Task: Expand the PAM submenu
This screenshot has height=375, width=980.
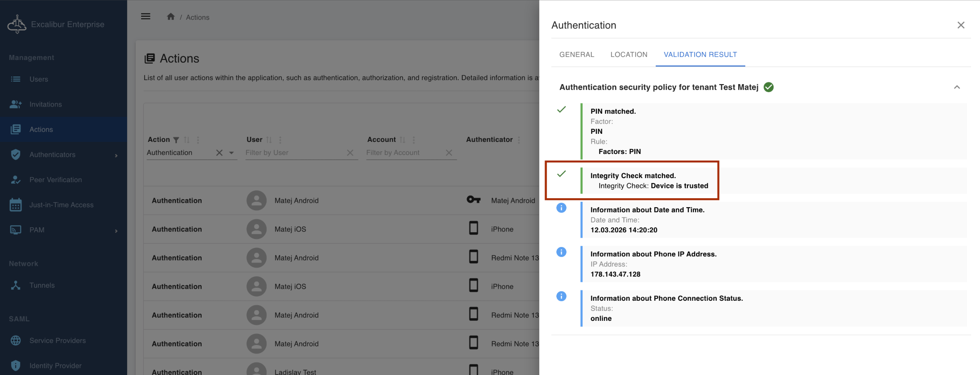Action: click(116, 230)
